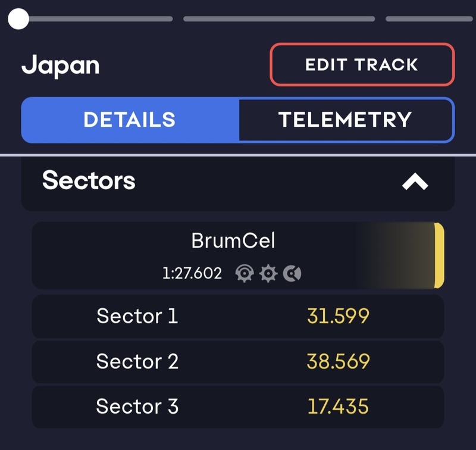Screen dimensions: 476x450
Task: Click the gearbox assist gear icon
Action: tap(268, 273)
